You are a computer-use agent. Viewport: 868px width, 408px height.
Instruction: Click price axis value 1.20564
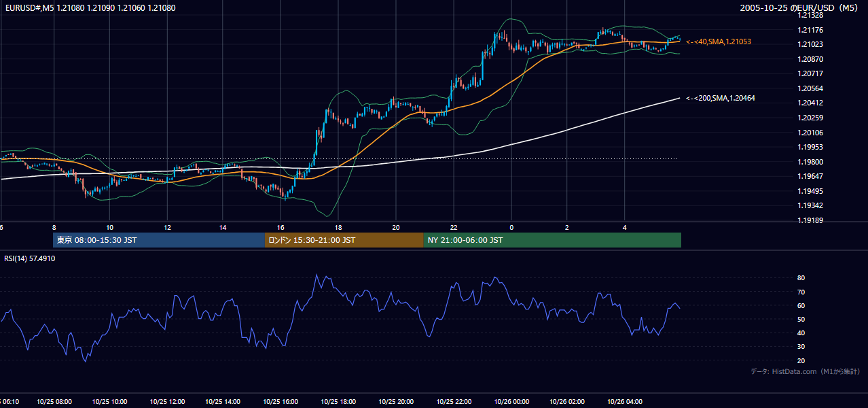811,88
